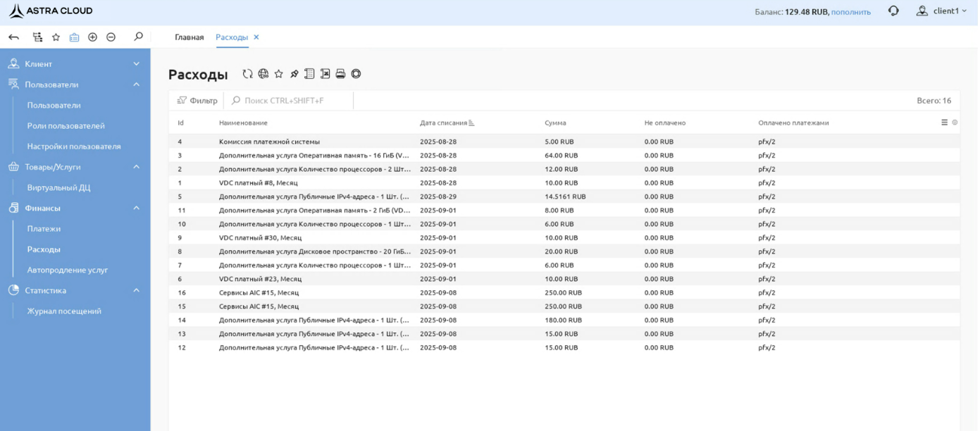
Task: Open the client1 account dropdown
Action: [x=942, y=11]
